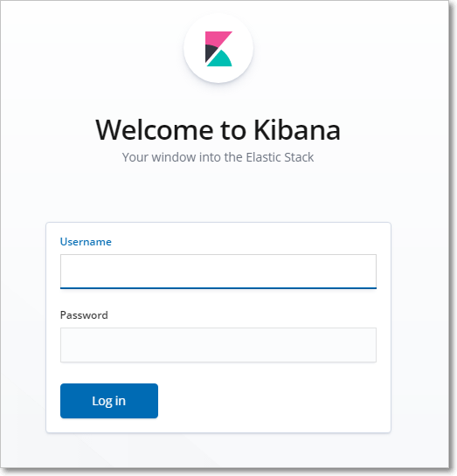Click the word "Welcome" in the heading

[155, 130]
